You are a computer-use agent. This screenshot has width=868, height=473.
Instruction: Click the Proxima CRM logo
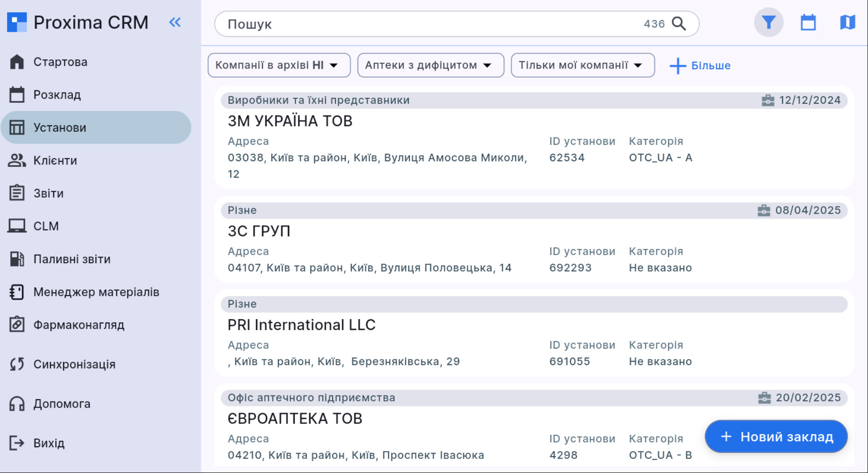17,22
